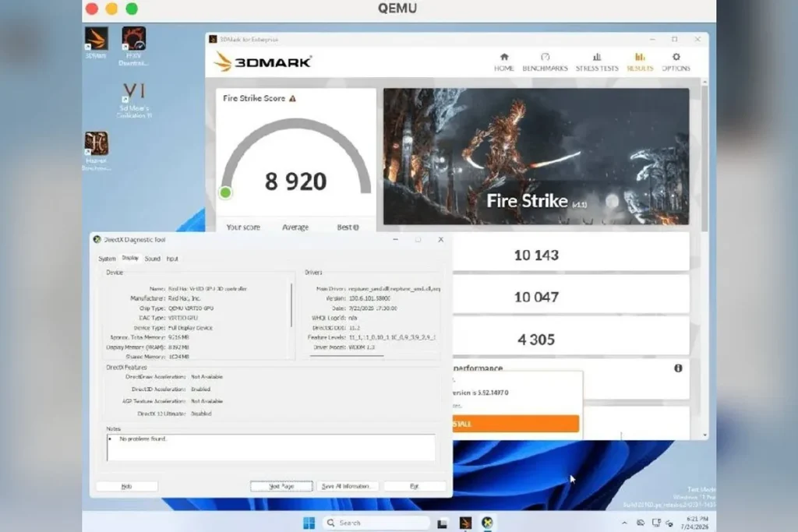
Task: Click the Manufacturer value Red Hat, Inc.
Action: tap(184, 298)
